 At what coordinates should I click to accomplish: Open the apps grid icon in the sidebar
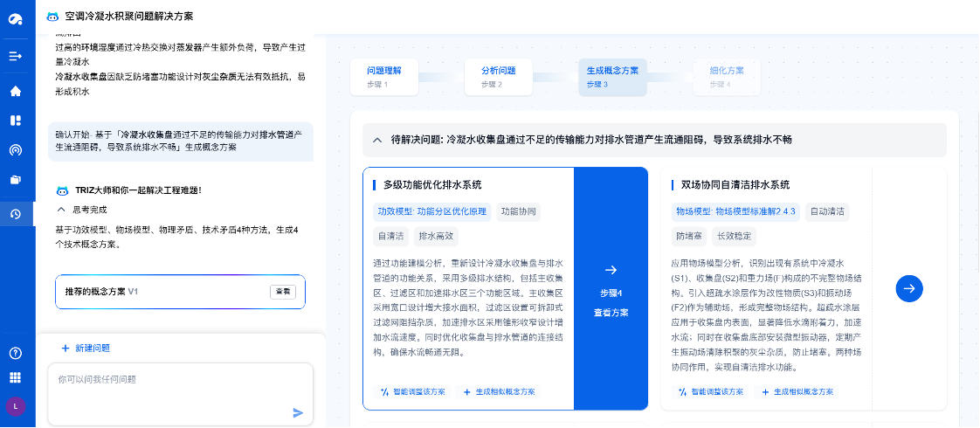click(x=16, y=377)
